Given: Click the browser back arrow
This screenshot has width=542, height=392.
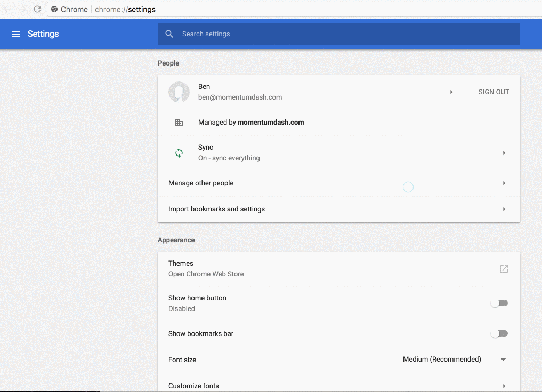Looking at the screenshot, I should click(8, 9).
